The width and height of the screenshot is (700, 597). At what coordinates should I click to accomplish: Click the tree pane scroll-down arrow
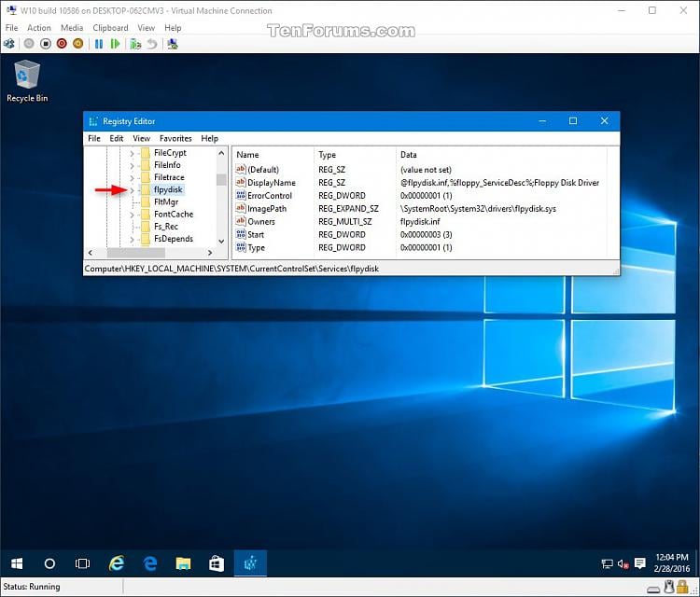pos(221,241)
